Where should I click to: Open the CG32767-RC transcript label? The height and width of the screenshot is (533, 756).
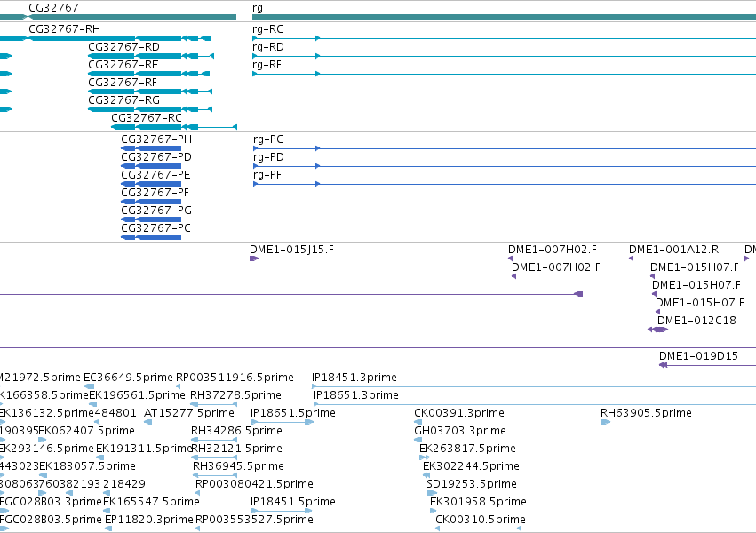pos(147,118)
